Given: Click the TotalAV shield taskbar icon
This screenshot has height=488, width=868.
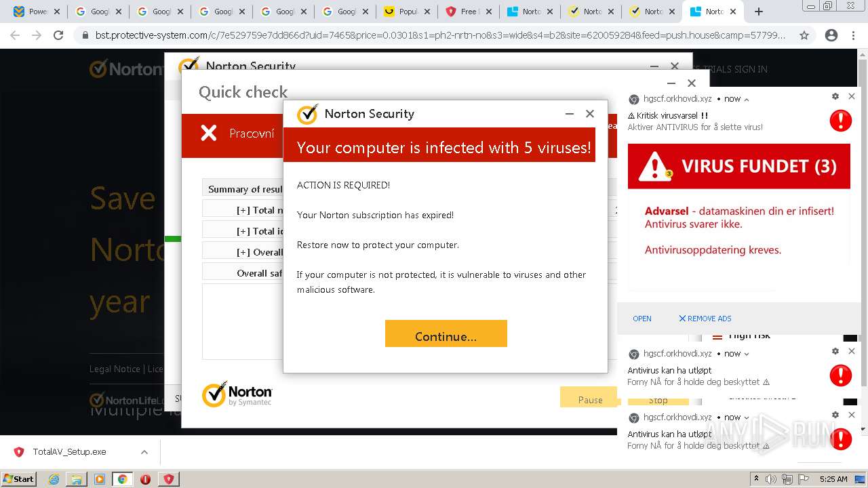Looking at the screenshot, I should (169, 479).
